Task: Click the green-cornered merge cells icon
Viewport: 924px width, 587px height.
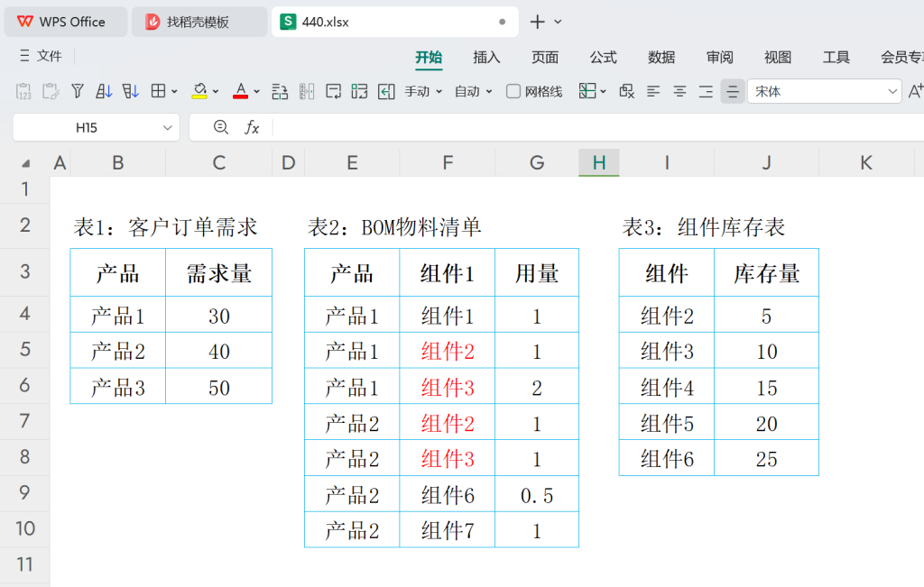Action: 359,91
